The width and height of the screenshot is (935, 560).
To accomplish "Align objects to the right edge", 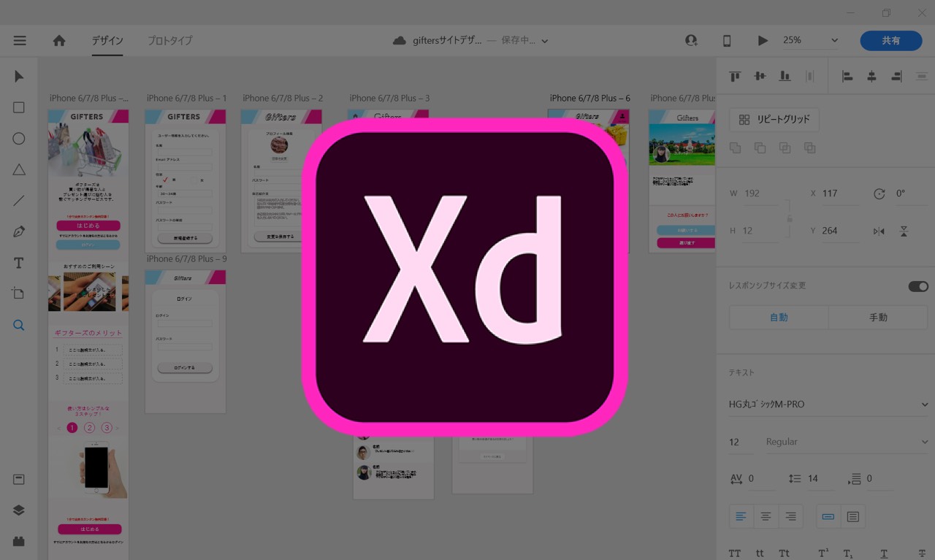I will (896, 76).
